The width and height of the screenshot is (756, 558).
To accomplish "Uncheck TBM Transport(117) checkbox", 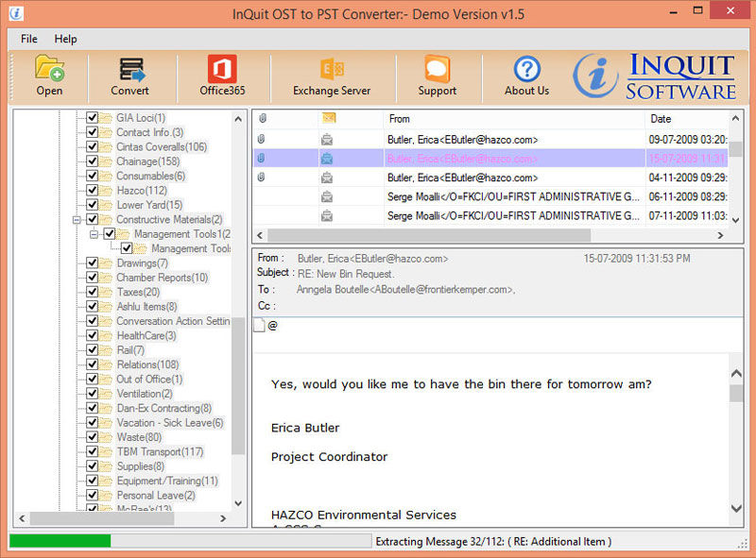I will point(92,451).
